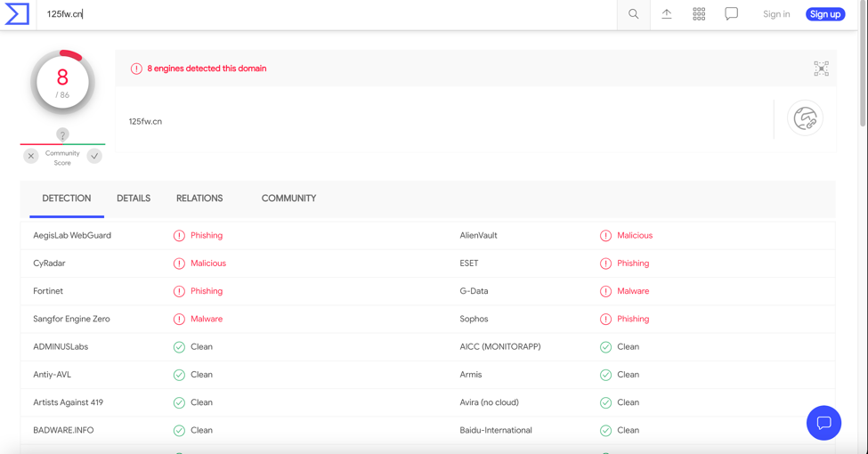
Task: Click Armis clean check icon
Action: point(605,375)
